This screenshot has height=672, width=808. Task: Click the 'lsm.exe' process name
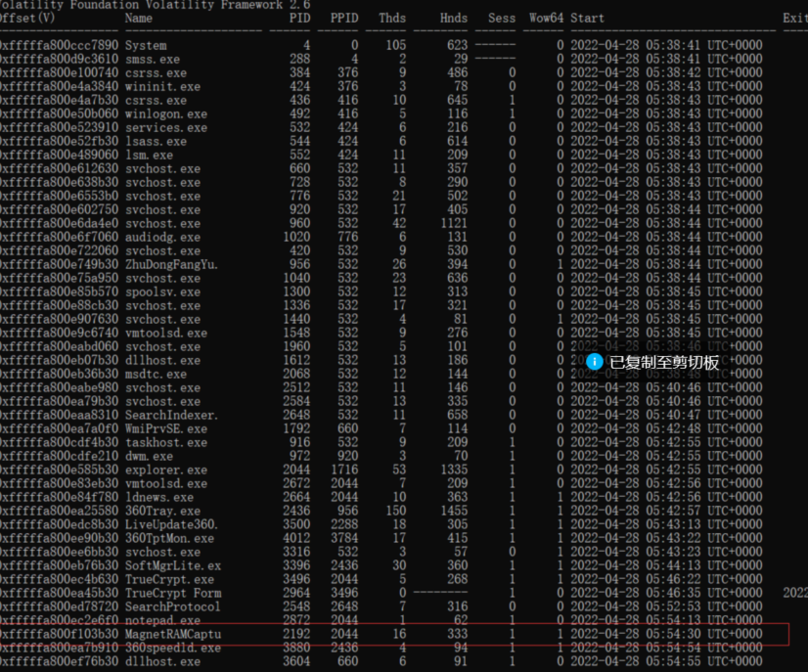point(149,156)
